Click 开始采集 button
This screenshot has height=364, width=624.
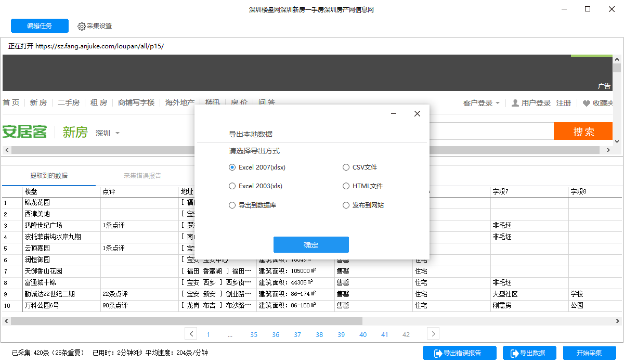589,353
